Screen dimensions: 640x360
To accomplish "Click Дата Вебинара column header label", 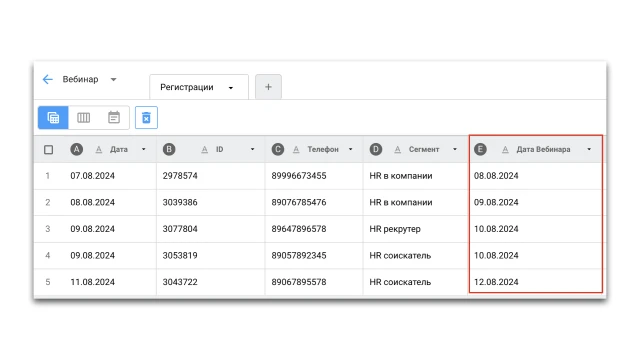I will 543,149.
